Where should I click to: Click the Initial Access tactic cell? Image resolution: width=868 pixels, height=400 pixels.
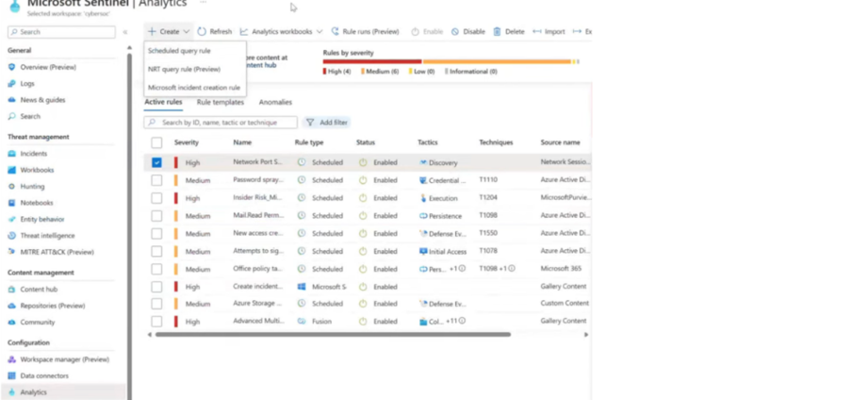pyautogui.click(x=443, y=252)
